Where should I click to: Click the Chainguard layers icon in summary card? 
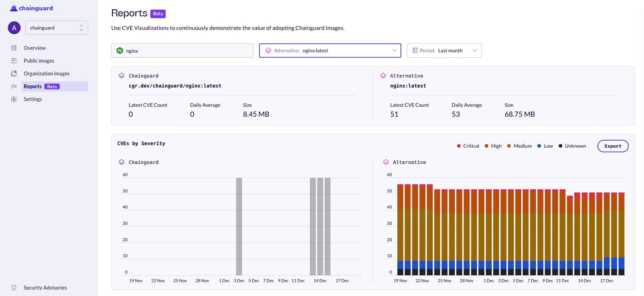(122, 76)
